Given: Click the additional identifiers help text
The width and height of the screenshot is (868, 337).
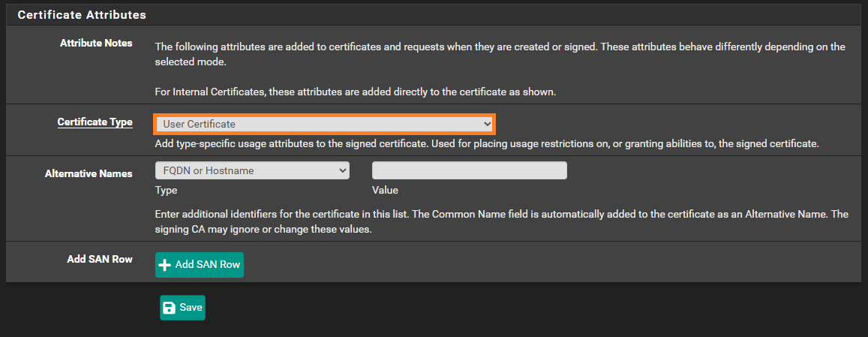Looking at the screenshot, I should 502,222.
